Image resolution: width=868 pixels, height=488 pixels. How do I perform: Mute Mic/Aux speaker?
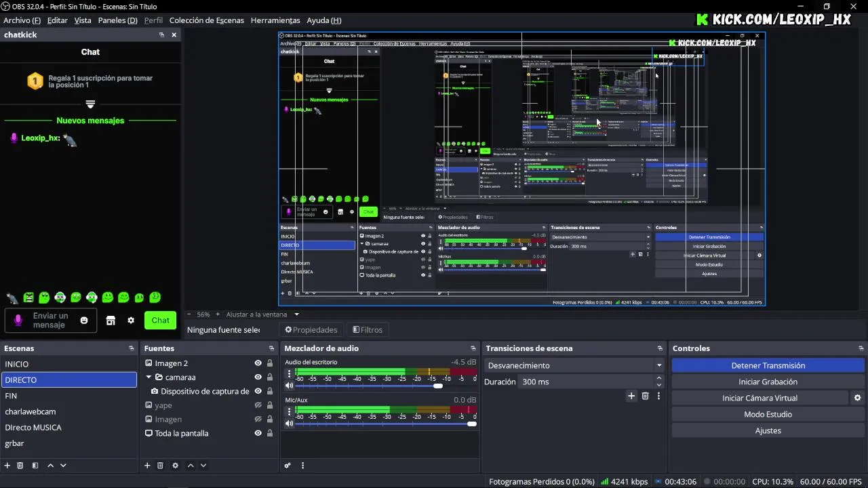(x=290, y=424)
